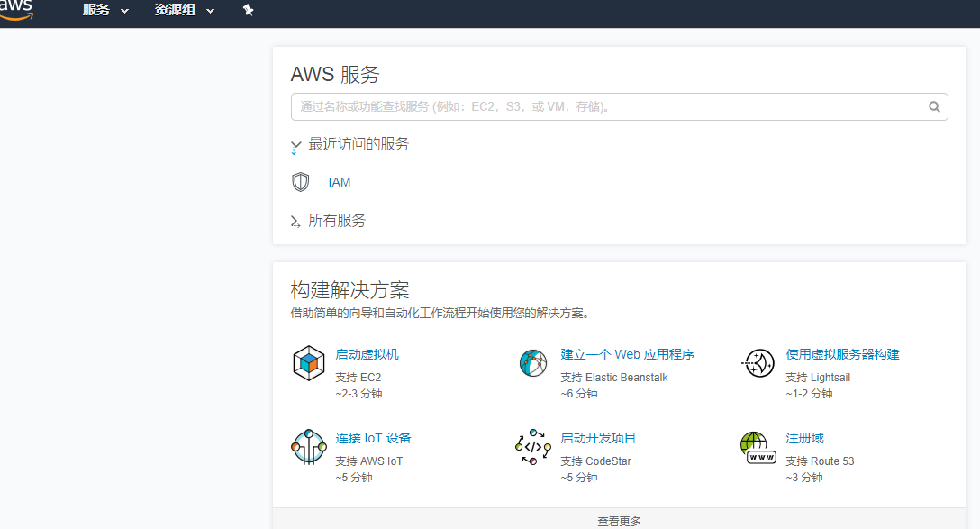This screenshot has height=529, width=980.
Task: Open the 使用虚拟服务器构建 link
Action: click(842, 354)
